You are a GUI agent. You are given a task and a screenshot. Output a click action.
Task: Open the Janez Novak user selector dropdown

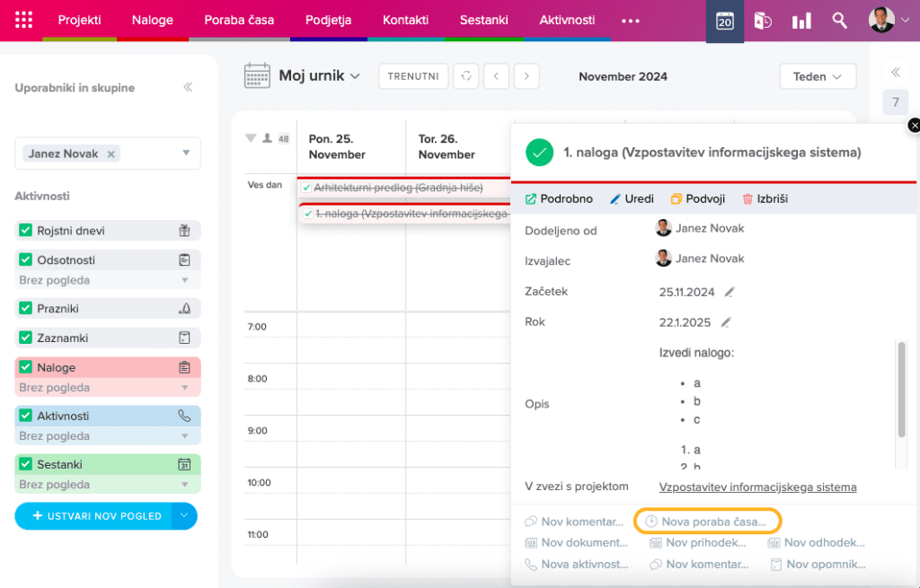186,154
